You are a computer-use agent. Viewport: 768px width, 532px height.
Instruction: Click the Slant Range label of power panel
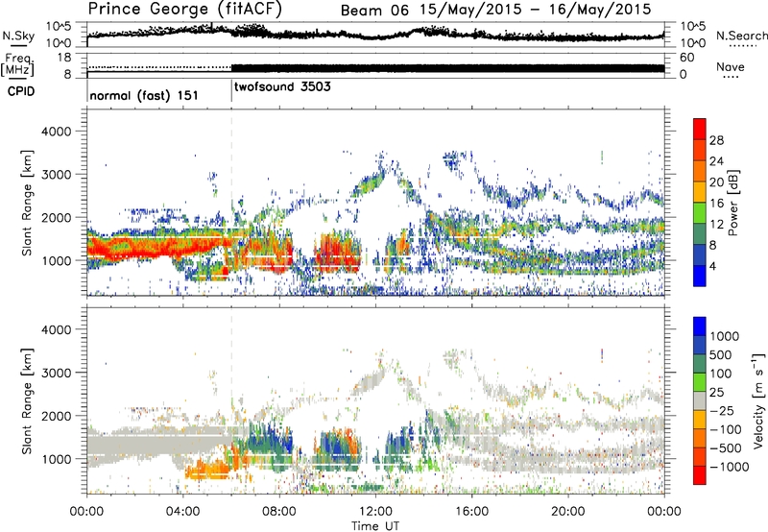tap(27, 203)
